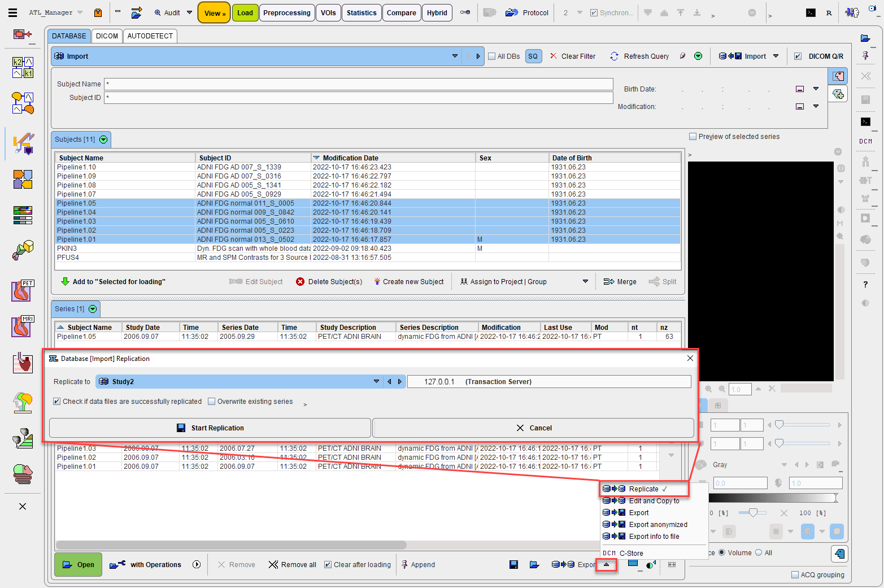884x588 pixels.
Task: Switch to the DICOM tab
Action: [107, 36]
